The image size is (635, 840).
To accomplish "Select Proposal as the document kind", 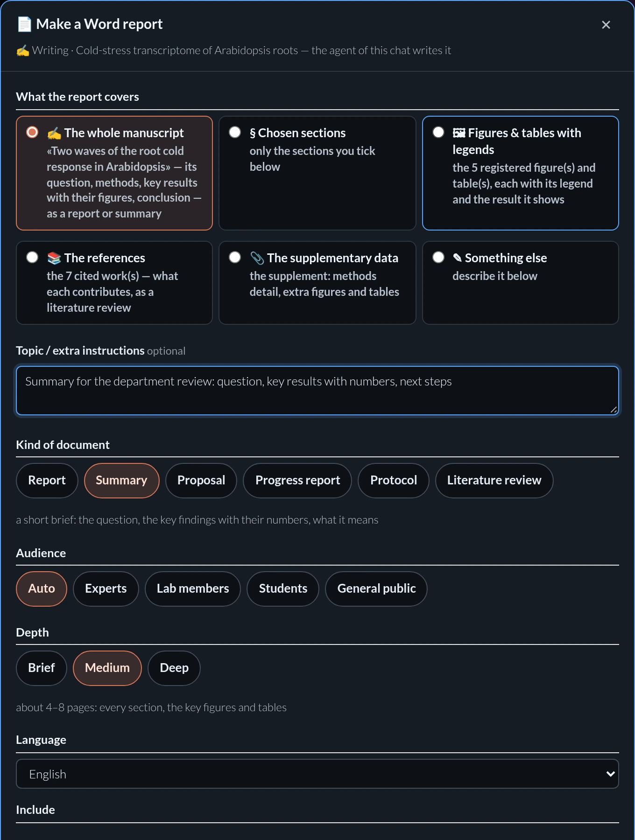I will (201, 481).
